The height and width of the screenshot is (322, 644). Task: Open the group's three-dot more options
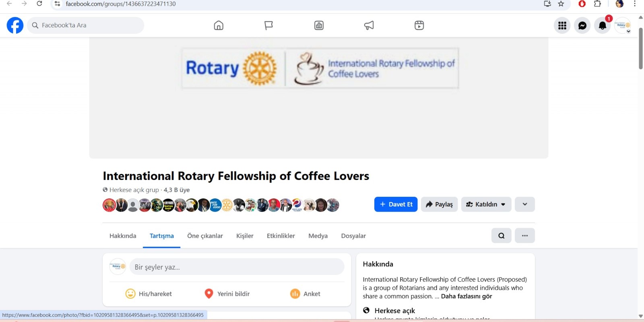coord(525,235)
